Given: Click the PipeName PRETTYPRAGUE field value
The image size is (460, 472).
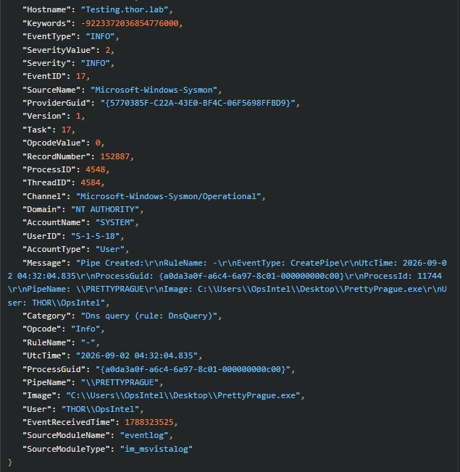Looking at the screenshot, I should (x=120, y=382).
